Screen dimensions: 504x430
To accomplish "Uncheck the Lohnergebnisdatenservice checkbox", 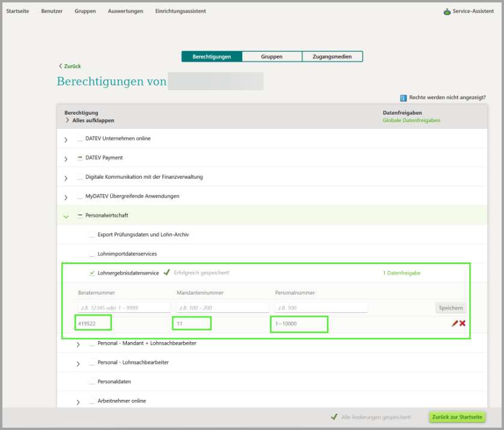I will click(92, 273).
